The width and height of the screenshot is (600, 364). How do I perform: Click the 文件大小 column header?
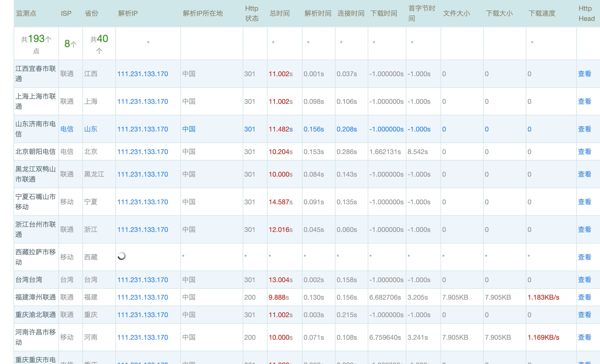456,13
